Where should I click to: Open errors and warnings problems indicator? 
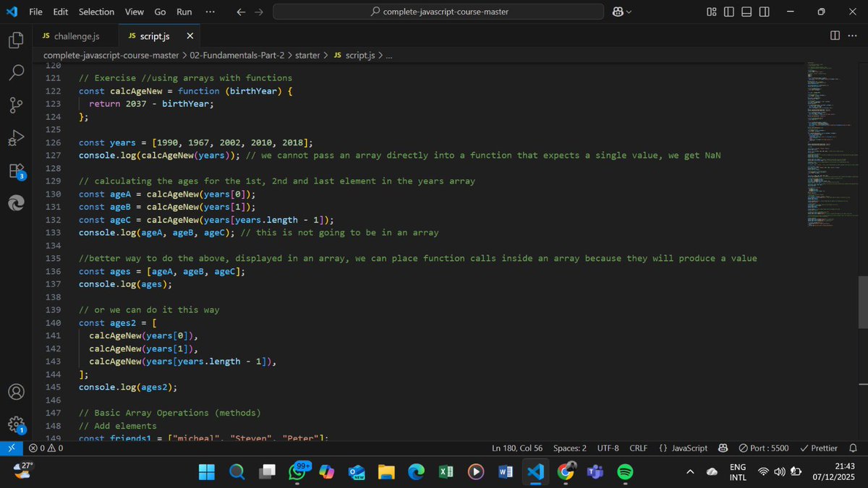(46, 448)
